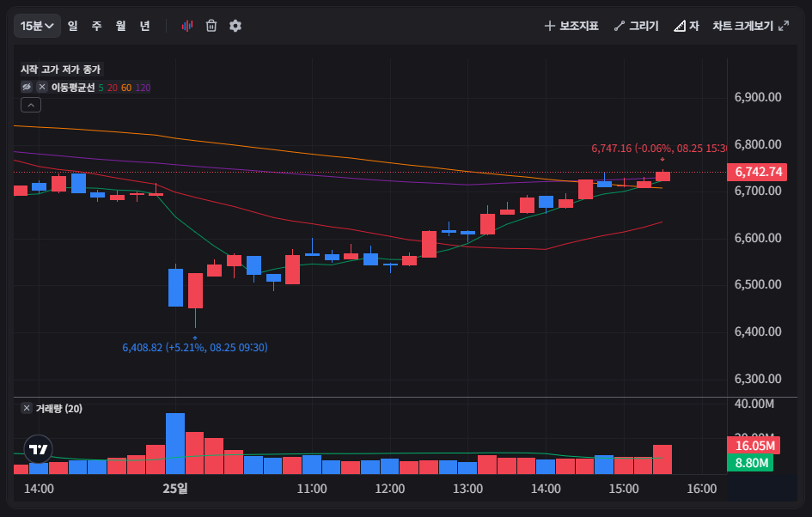The height and width of the screenshot is (517, 812).
Task: Open the 15분 interval dropdown
Action: pyautogui.click(x=37, y=26)
